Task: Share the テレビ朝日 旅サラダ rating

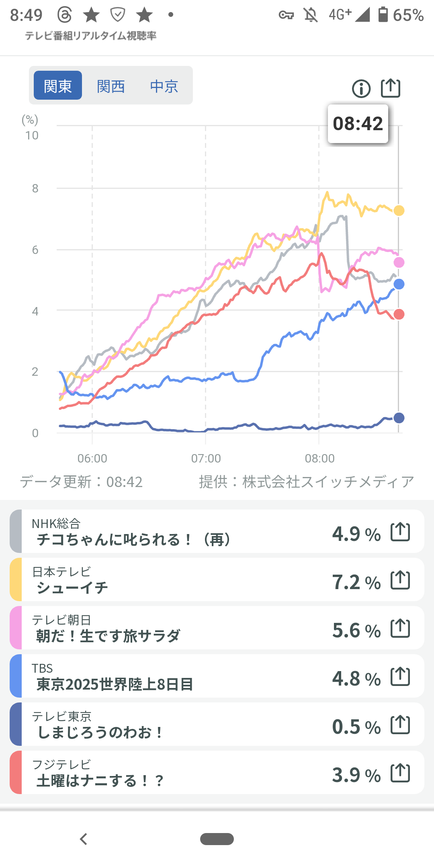Action: (400, 628)
